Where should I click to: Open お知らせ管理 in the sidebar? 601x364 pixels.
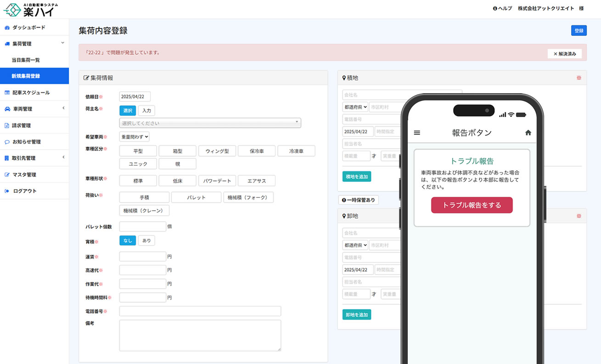coord(27,142)
